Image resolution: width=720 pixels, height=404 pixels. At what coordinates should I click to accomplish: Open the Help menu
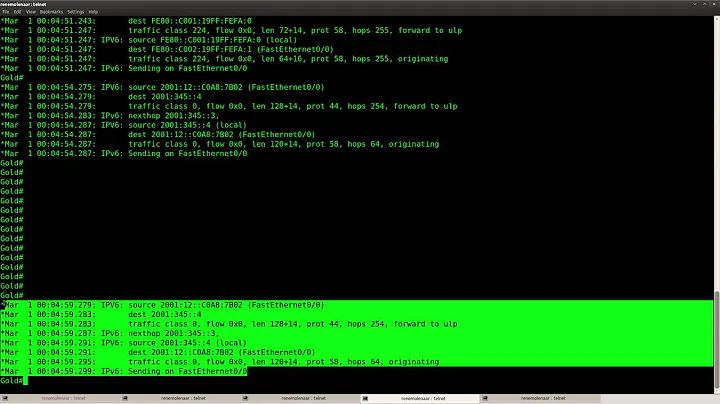coord(93,12)
